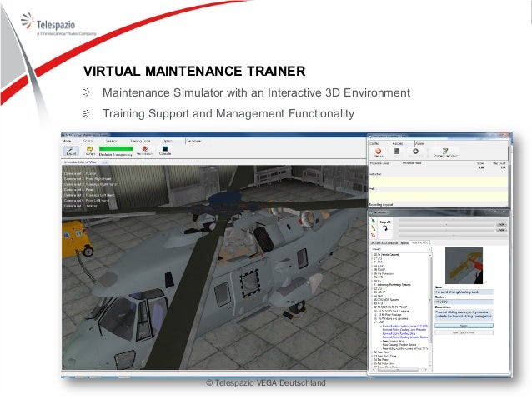Open the Procedure Editor icon
The width and height of the screenshot is (532, 399).
(445, 153)
